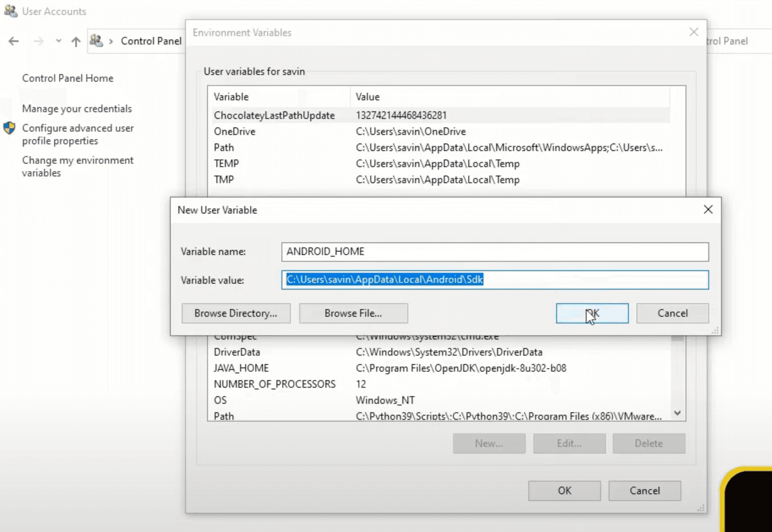This screenshot has width=772, height=532.
Task: Click the User Accounts shield icon in title bar
Action: 10,11
